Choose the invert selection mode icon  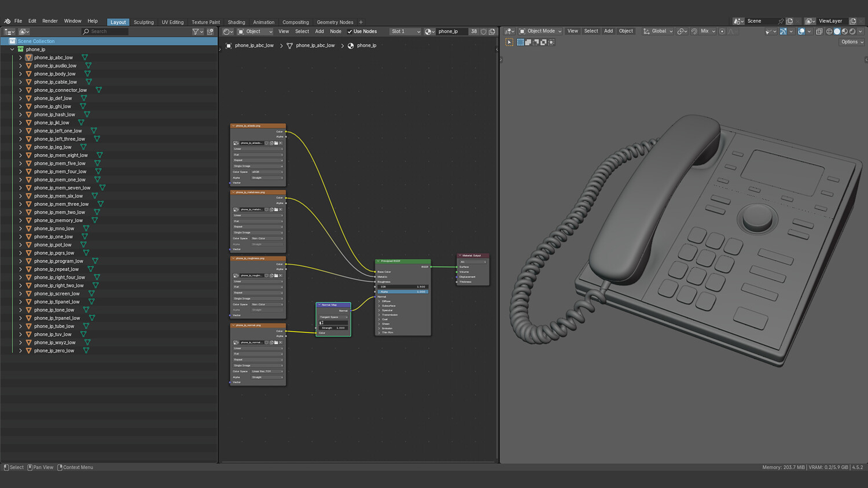click(x=543, y=42)
